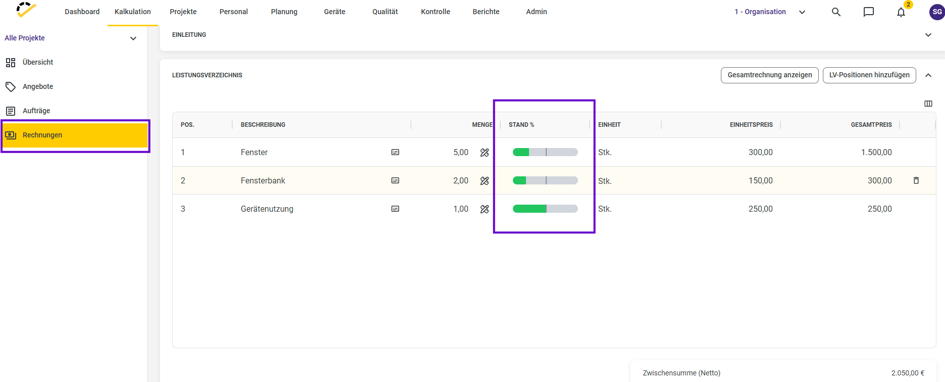The image size is (945, 382).
Task: Open the Berichte tab
Action: pyautogui.click(x=486, y=11)
